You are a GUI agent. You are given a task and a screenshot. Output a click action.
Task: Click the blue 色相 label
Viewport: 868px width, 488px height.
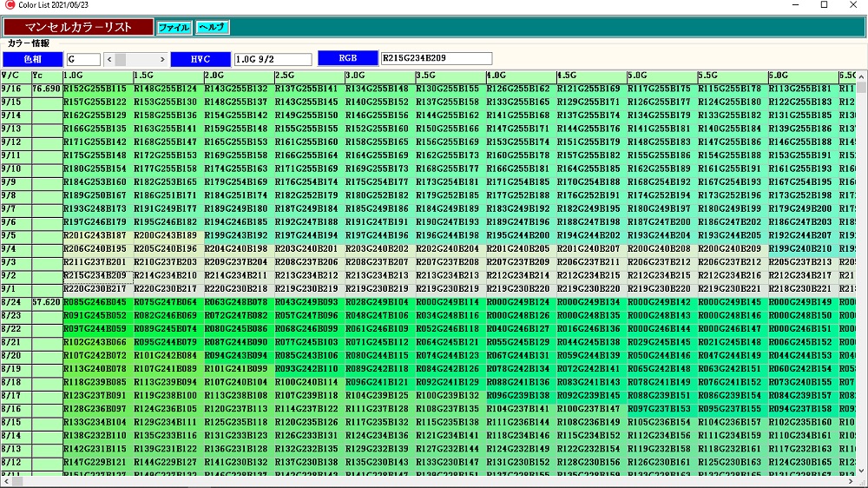coord(32,59)
